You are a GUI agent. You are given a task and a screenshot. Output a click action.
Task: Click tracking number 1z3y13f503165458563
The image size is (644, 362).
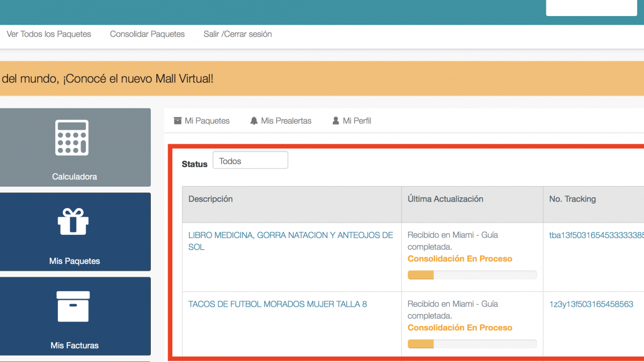click(591, 304)
